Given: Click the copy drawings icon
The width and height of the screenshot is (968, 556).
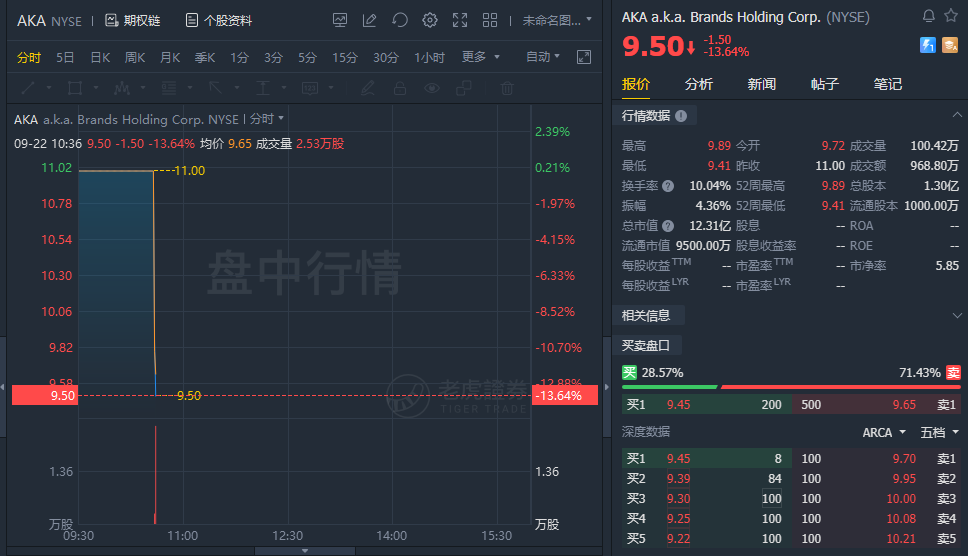Looking at the screenshot, I should (x=464, y=88).
